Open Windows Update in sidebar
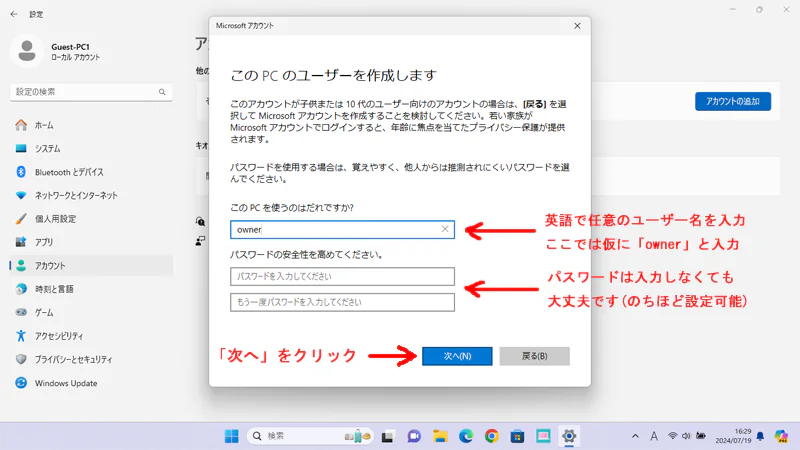Viewport: 800px width, 450px height. 92,383
